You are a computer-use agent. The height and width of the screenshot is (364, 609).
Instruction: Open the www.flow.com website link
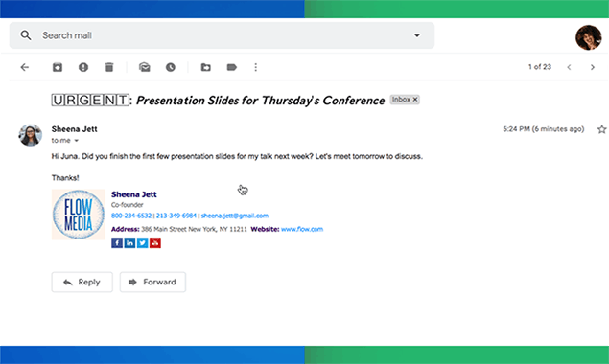click(302, 229)
